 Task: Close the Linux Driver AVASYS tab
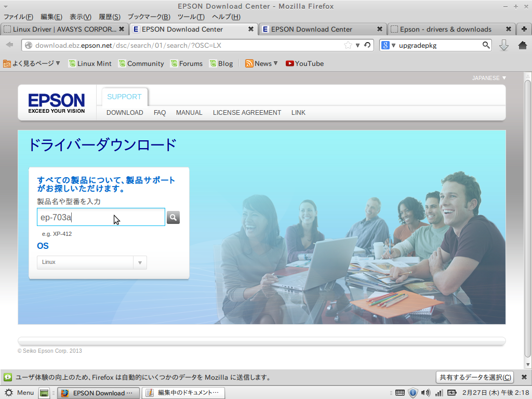[122, 29]
